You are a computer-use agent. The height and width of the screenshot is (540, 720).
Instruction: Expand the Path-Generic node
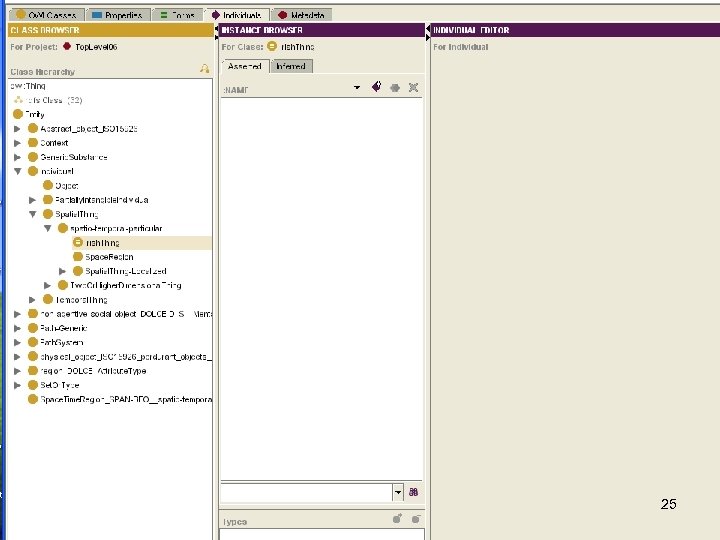[17, 328]
